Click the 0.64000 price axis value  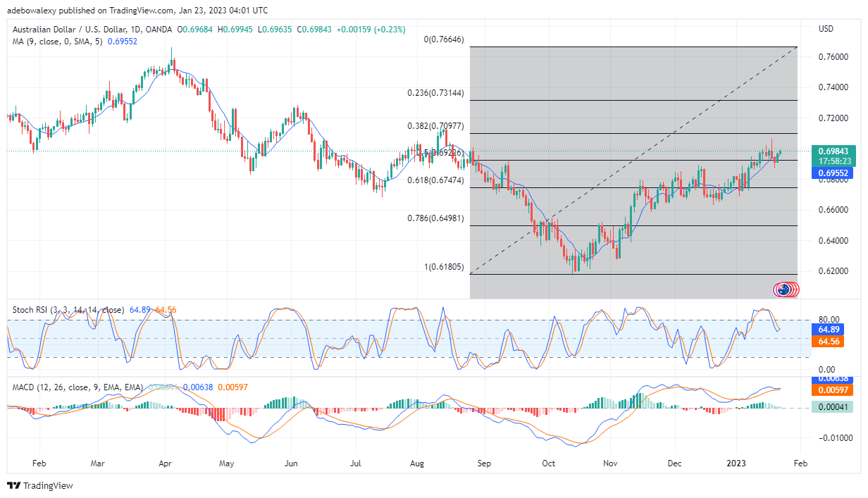tap(832, 241)
